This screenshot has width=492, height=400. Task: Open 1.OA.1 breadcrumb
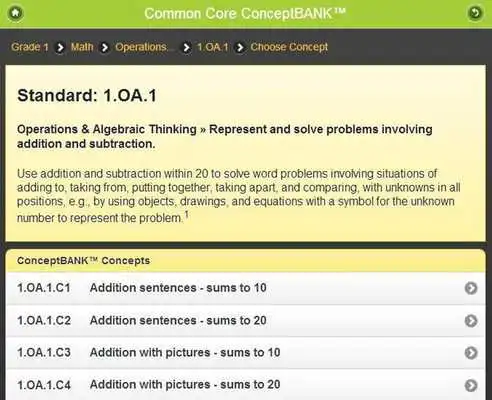coord(212,47)
